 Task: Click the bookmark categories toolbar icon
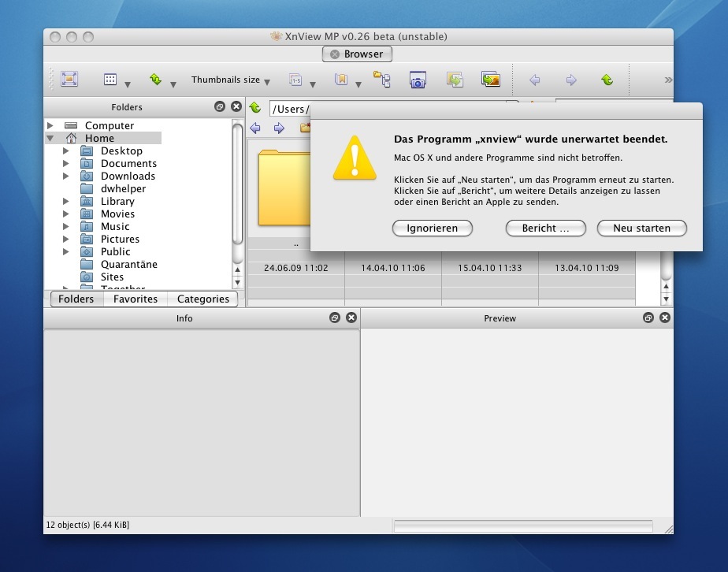(341, 80)
